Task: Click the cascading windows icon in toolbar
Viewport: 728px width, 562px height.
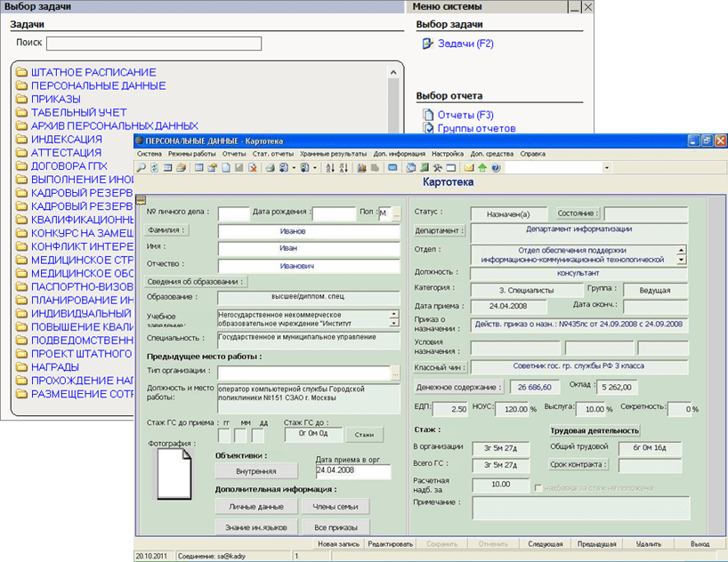Action: point(411,167)
